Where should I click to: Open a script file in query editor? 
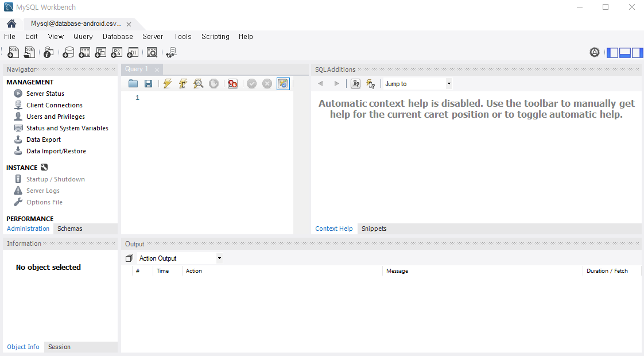pyautogui.click(x=133, y=83)
